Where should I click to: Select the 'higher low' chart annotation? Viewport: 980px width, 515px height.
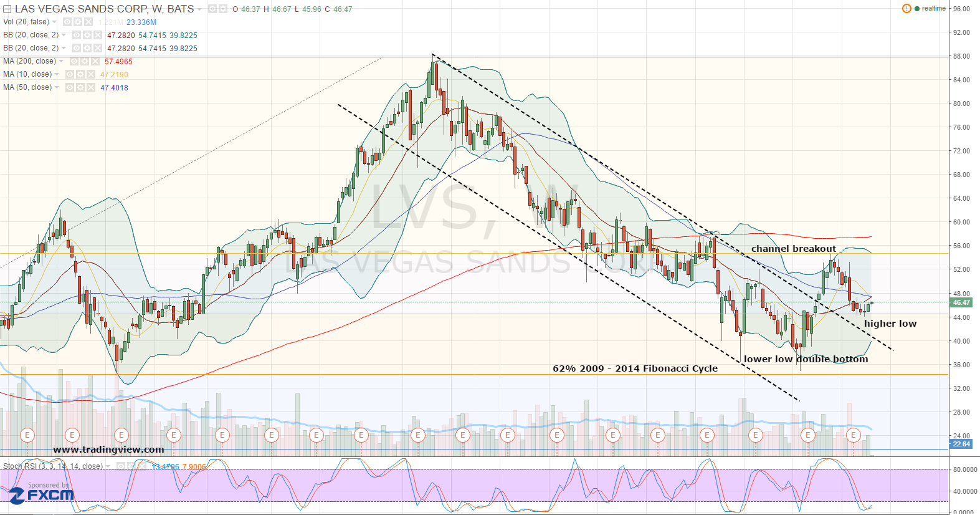[890, 324]
